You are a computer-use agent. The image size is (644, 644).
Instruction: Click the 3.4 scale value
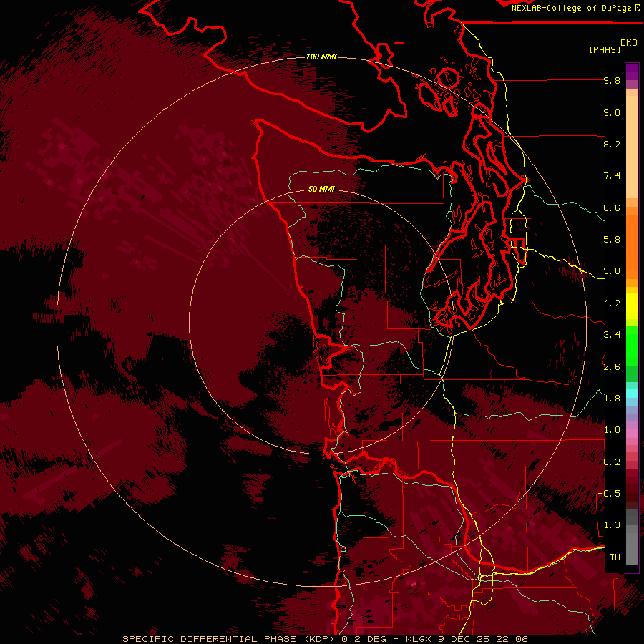click(x=612, y=335)
